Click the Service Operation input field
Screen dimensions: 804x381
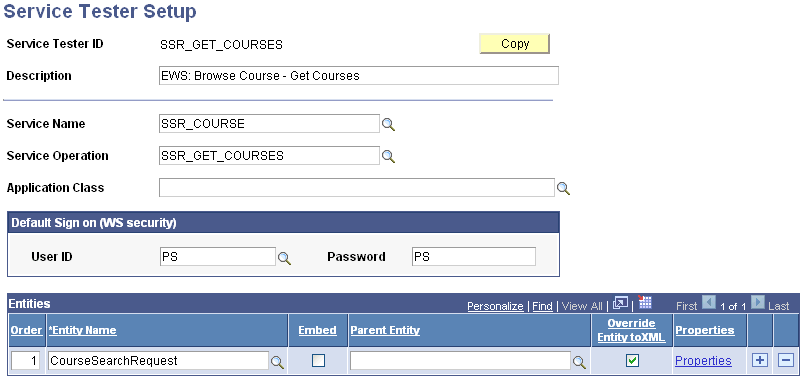(x=269, y=155)
